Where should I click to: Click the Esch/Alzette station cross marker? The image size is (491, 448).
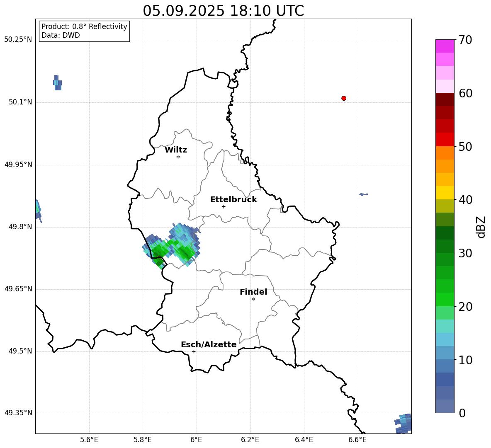tap(194, 351)
